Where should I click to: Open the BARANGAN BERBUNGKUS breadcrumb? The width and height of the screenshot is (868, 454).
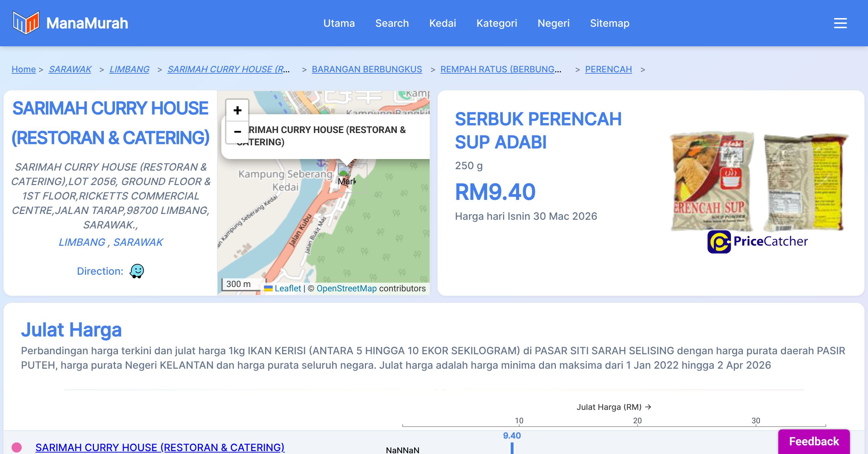tap(367, 69)
